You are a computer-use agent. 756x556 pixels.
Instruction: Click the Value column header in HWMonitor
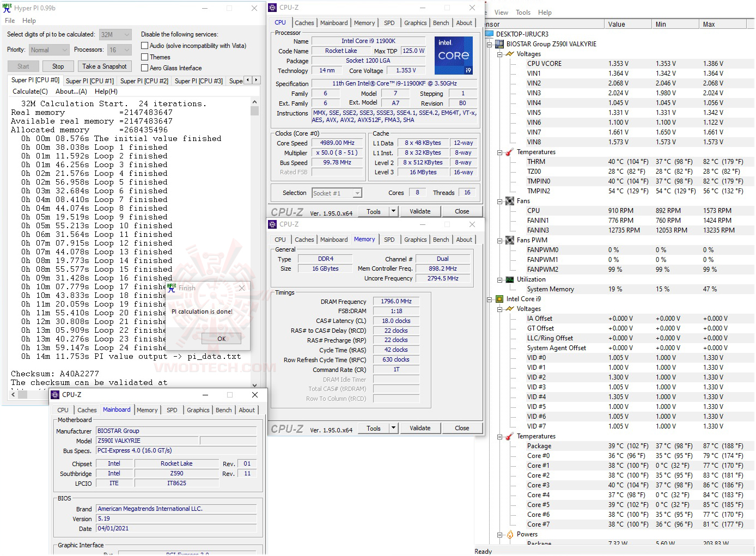(x=627, y=25)
